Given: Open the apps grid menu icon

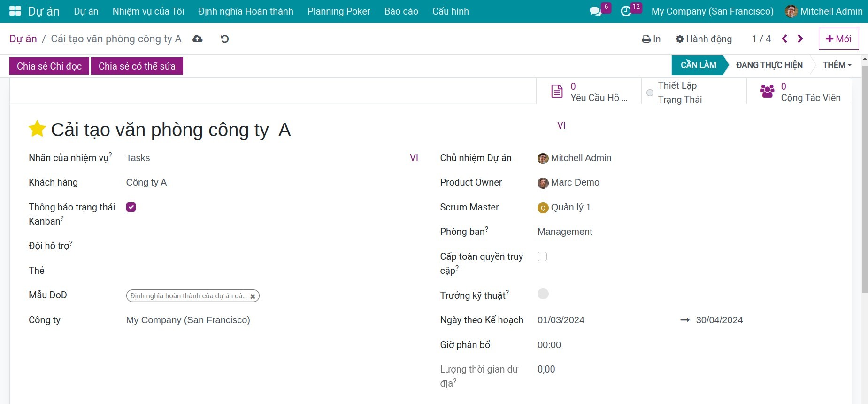Looking at the screenshot, I should (x=15, y=11).
